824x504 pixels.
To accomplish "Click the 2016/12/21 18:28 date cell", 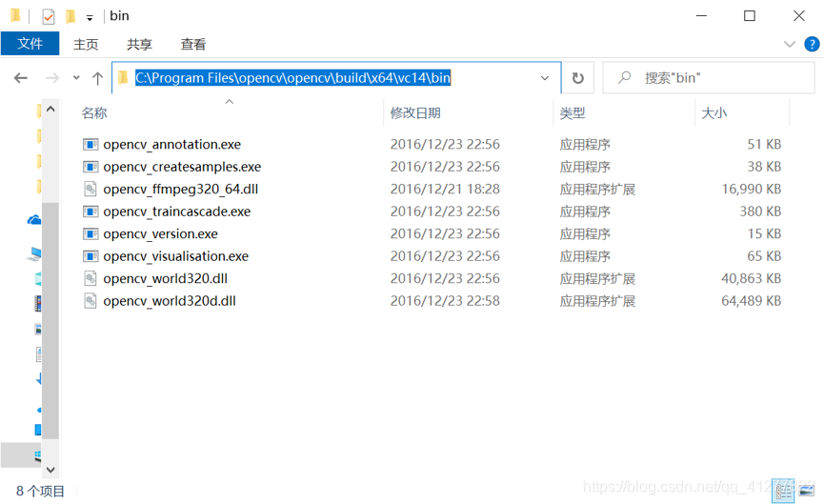I will click(x=445, y=189).
